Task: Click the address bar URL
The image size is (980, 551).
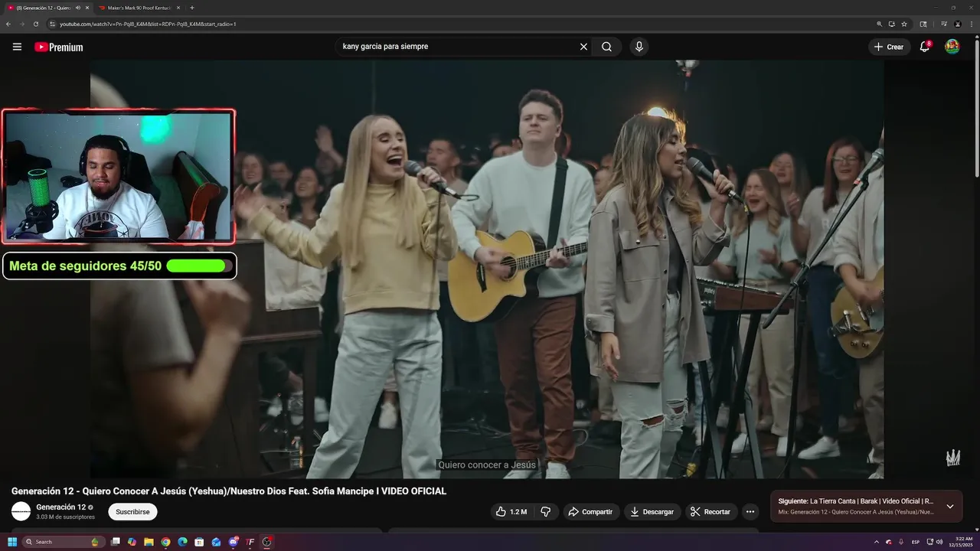Action: tap(148, 24)
